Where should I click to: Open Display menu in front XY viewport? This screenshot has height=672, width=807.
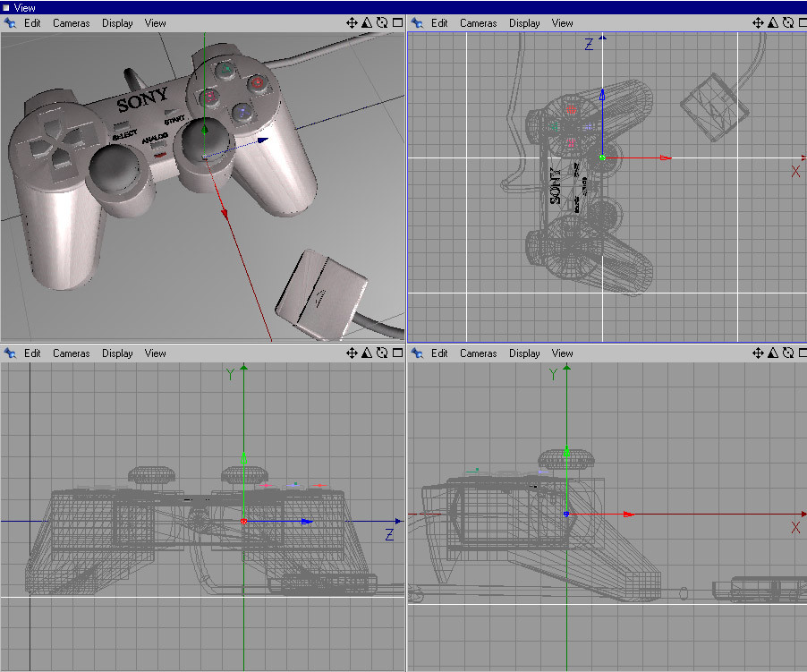[x=524, y=353]
